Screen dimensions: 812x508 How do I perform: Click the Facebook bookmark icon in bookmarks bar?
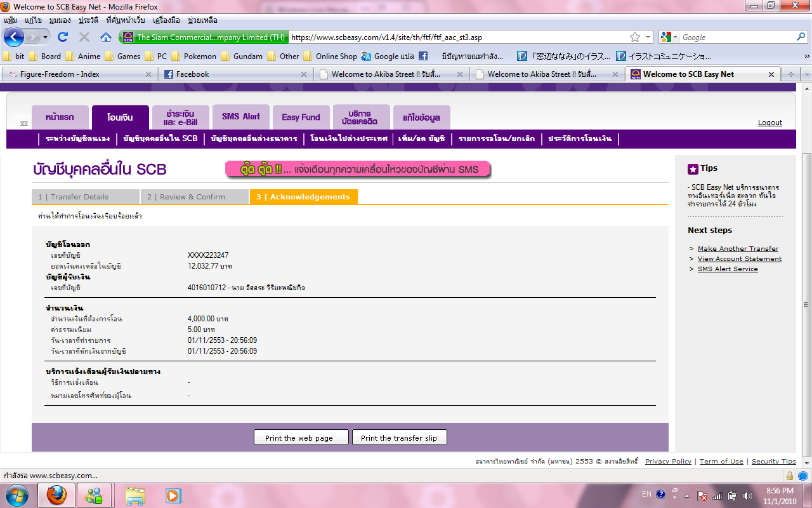click(423, 56)
